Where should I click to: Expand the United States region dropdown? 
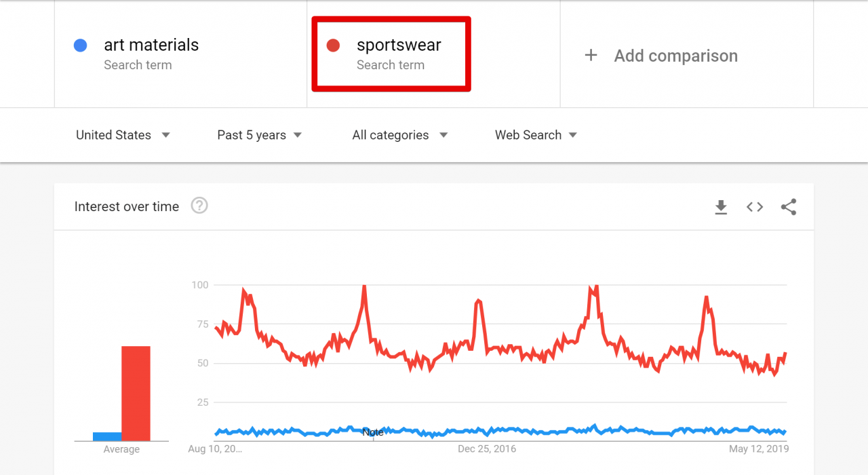[123, 135]
